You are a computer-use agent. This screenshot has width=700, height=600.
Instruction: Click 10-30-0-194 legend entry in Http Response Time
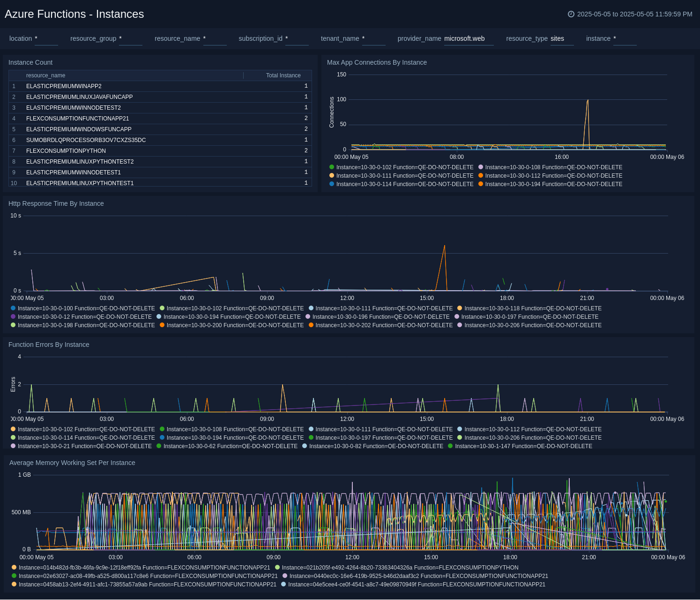pos(229,317)
